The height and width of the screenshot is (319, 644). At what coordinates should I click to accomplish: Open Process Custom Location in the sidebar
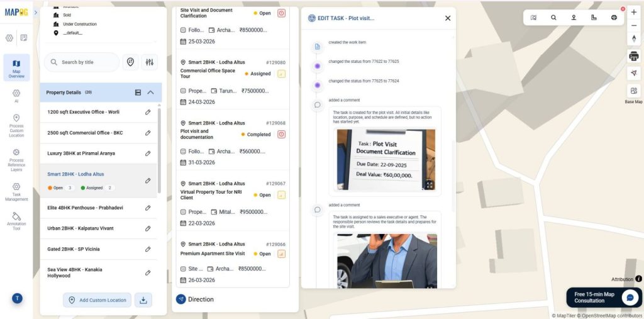click(16, 126)
